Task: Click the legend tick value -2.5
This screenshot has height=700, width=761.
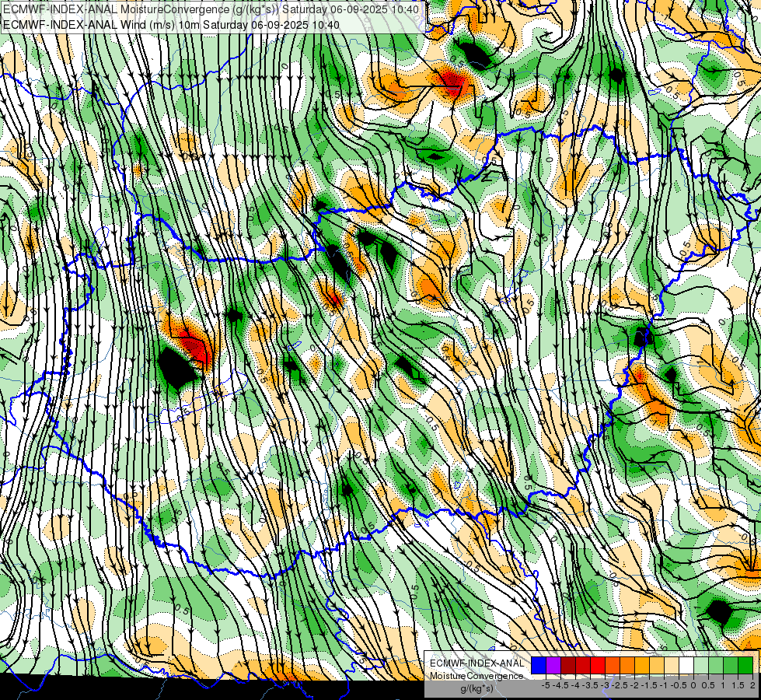Action: click(620, 685)
